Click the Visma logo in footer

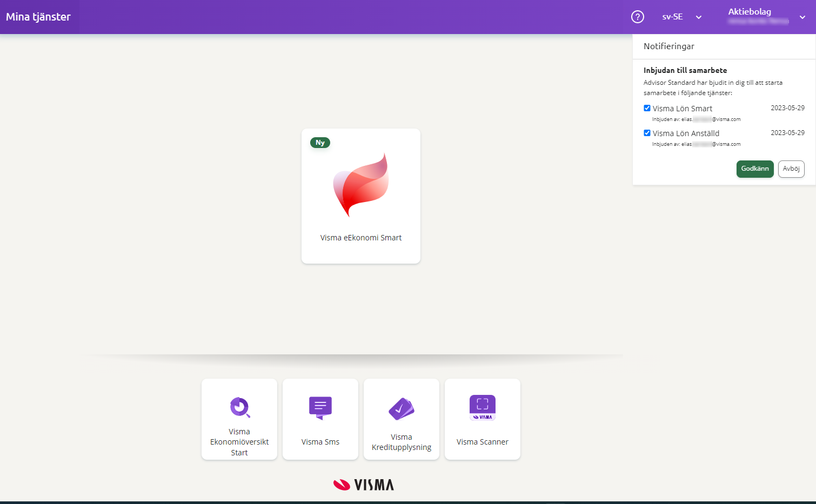[364, 485]
